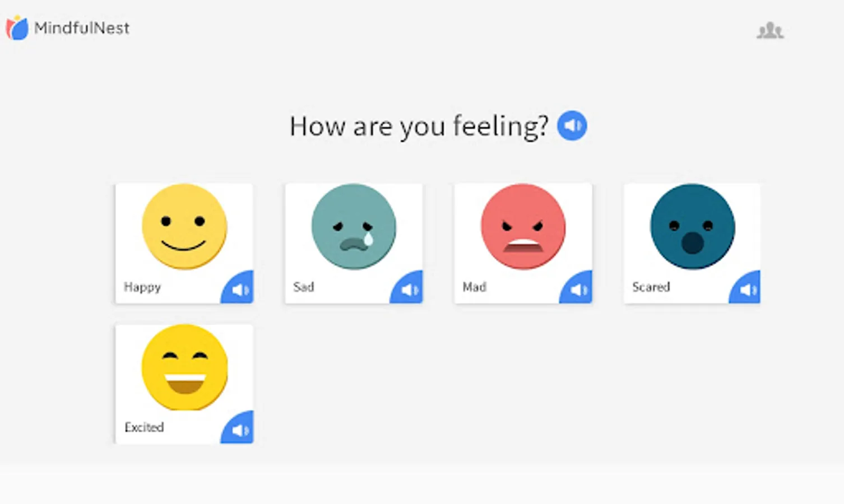Image resolution: width=844 pixels, height=504 pixels.
Task: Select the yellow Happy smiley face
Action: 184,227
